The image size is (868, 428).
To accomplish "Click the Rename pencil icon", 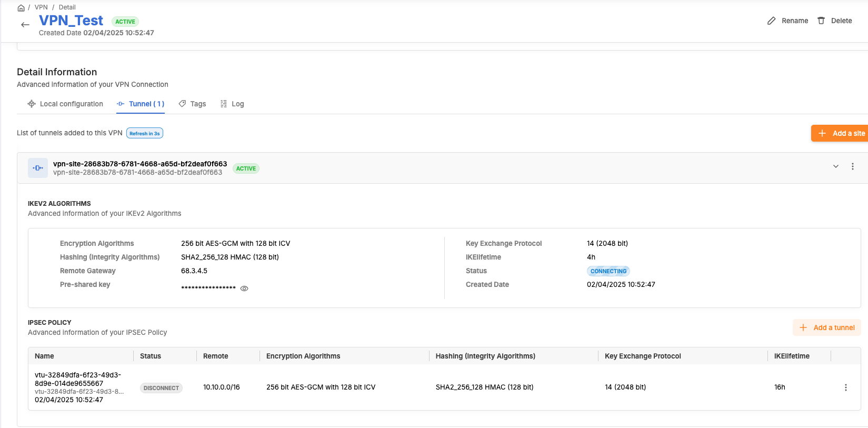I will (x=771, y=21).
